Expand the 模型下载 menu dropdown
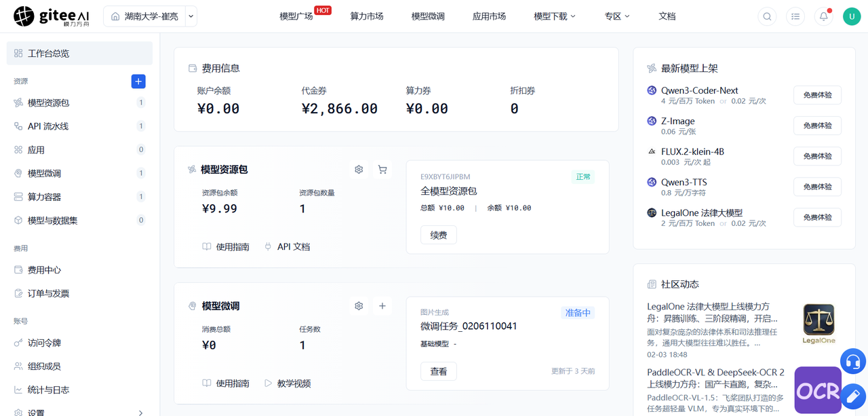 pos(555,16)
